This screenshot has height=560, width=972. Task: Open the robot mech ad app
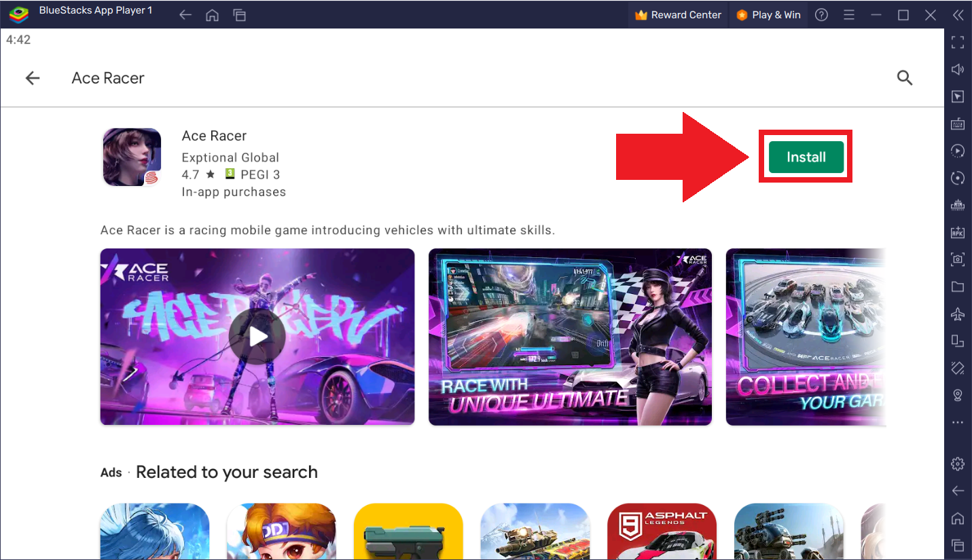(x=789, y=531)
